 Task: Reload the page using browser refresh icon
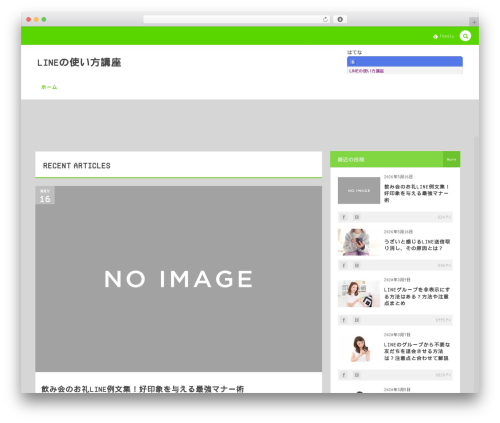tap(325, 19)
